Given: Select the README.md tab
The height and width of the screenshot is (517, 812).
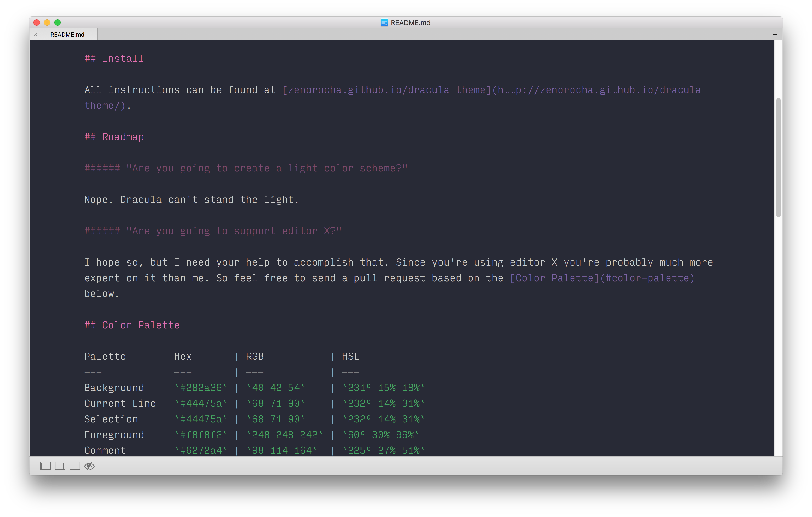Looking at the screenshot, I should pyautogui.click(x=67, y=35).
